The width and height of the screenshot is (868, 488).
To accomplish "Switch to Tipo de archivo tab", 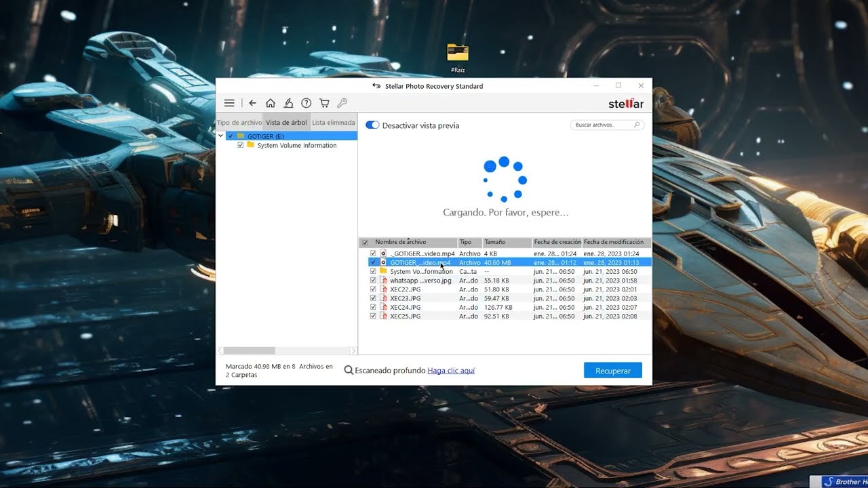I will click(239, 123).
